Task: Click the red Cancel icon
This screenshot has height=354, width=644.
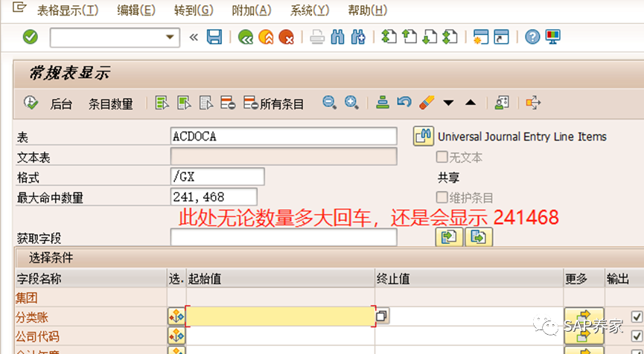Action: (286, 37)
